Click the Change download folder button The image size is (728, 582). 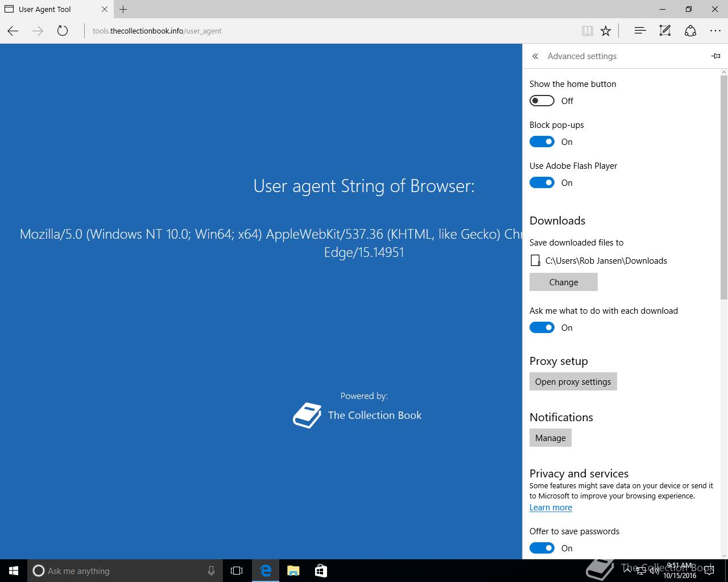coord(564,282)
